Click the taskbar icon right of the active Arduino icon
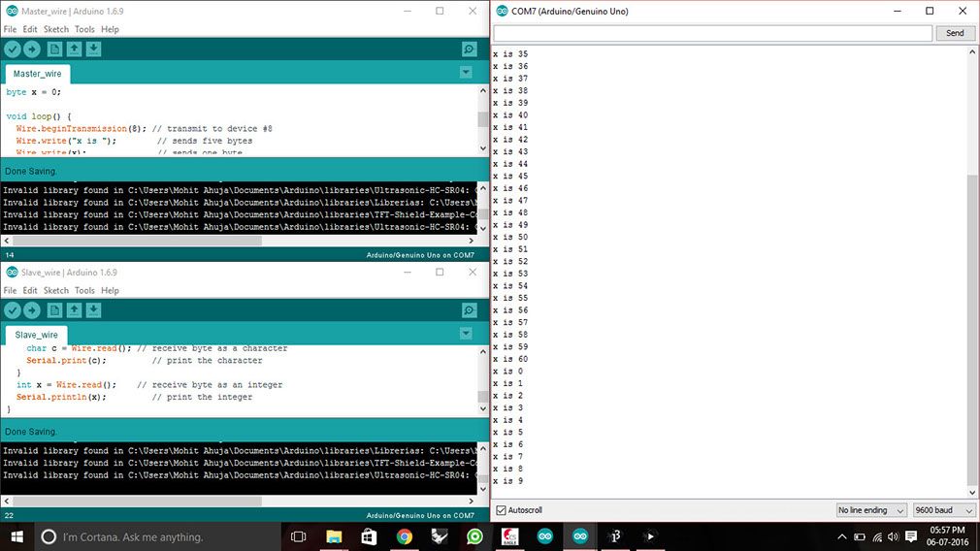Viewport: 980px width, 551px height. (x=615, y=536)
